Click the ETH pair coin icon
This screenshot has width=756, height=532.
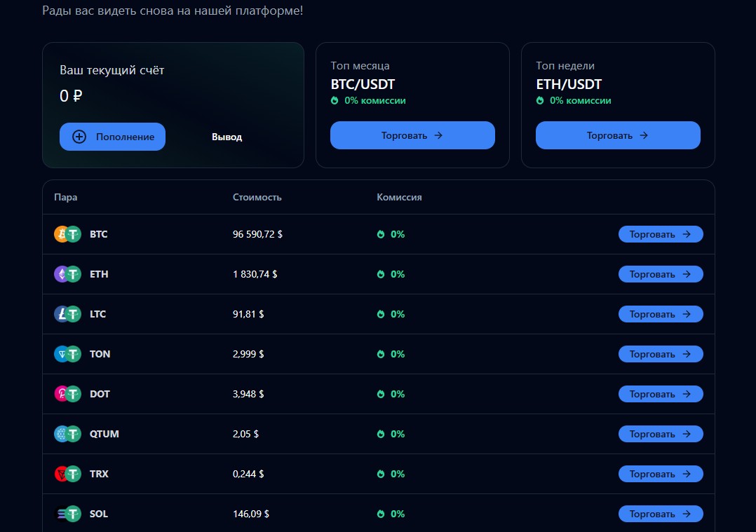pos(67,274)
